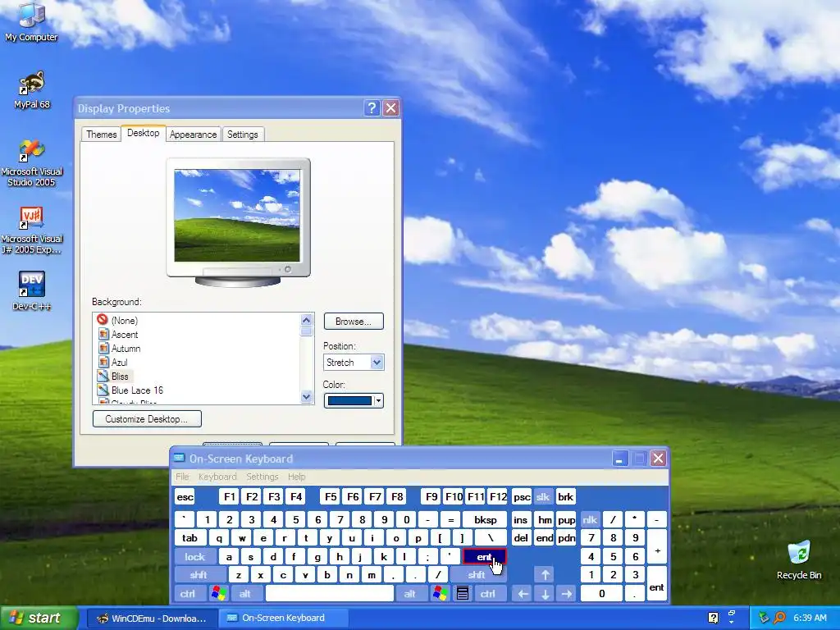Click the esc key on the keyboard
This screenshot has height=630, width=840.
pos(185,497)
